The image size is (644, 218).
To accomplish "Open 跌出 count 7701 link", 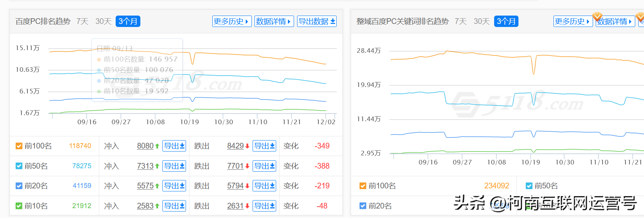I will tap(235, 166).
